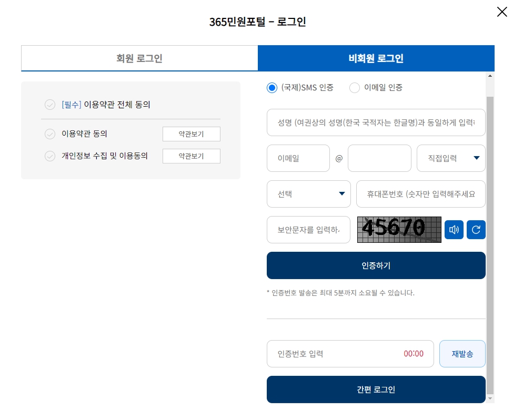Click the CAPTCHA image showing 45670

tap(399, 230)
